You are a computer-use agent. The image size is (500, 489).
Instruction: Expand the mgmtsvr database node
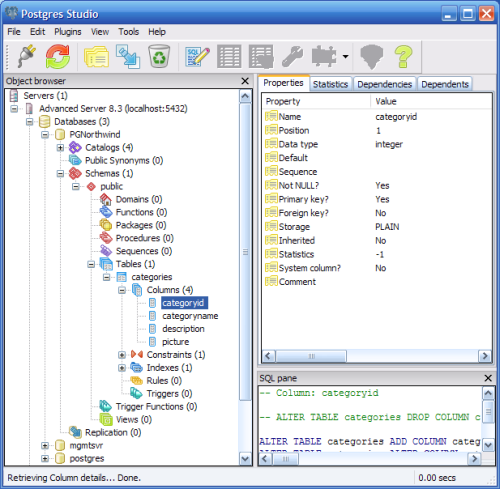(x=45, y=446)
